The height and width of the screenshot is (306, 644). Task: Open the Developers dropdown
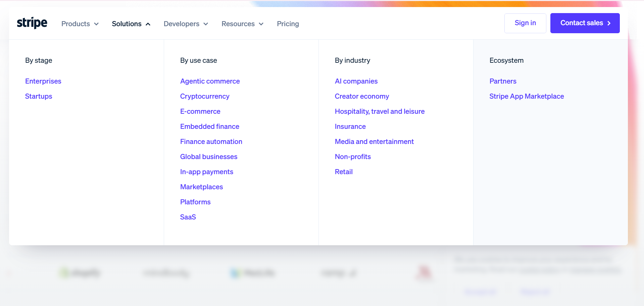pos(186,24)
